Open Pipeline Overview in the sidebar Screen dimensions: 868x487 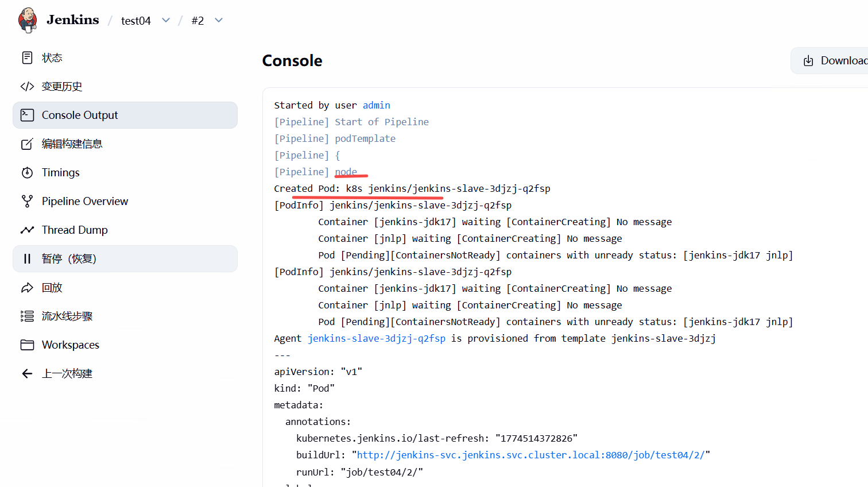[125, 201]
